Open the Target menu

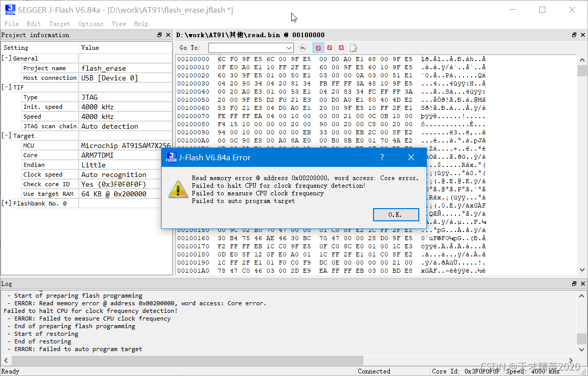tap(59, 23)
